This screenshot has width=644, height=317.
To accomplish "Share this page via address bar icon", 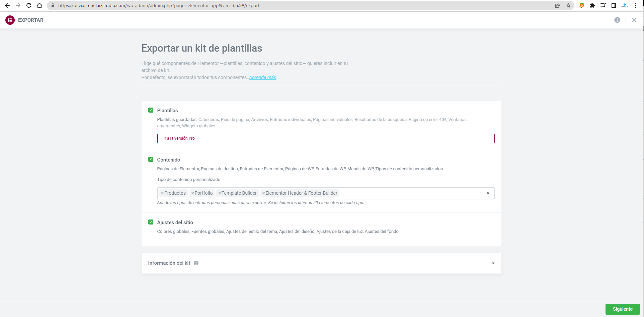I will click(558, 5).
